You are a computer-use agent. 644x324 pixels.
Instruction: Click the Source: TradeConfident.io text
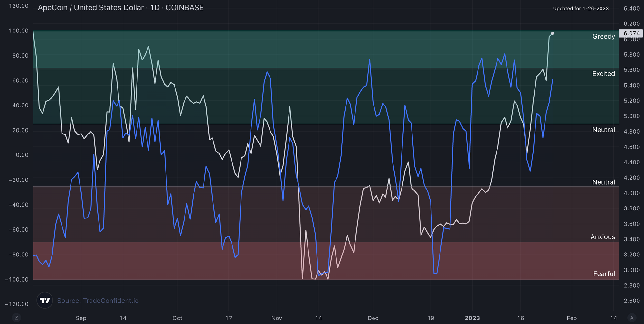[x=98, y=301]
